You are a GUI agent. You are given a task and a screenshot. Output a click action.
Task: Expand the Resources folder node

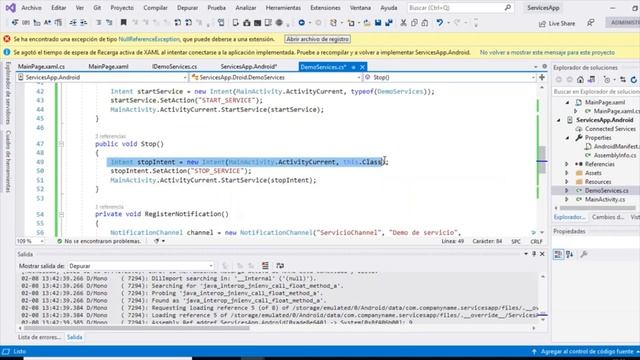point(567,182)
